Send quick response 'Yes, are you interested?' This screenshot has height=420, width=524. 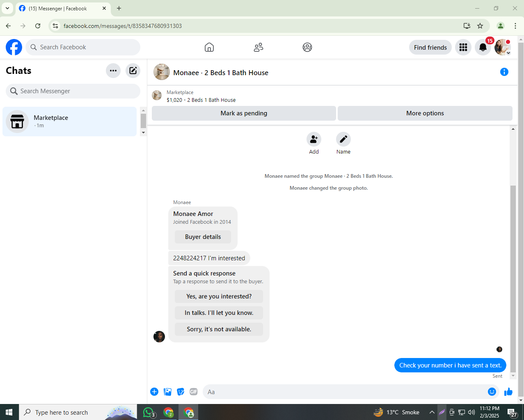pyautogui.click(x=219, y=296)
